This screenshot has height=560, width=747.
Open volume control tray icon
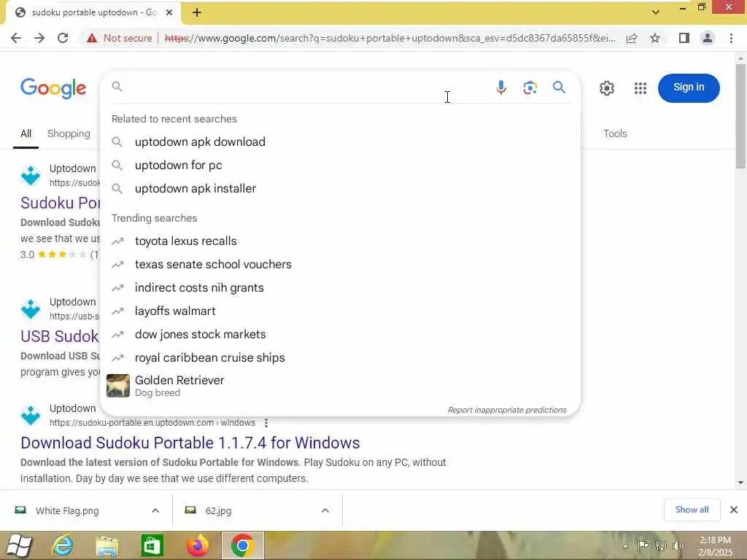(x=678, y=545)
